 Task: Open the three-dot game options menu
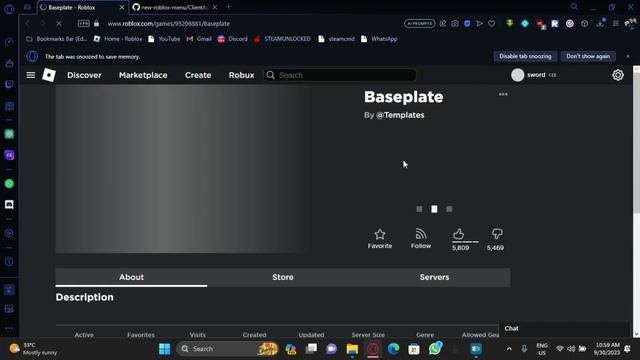[x=503, y=94]
